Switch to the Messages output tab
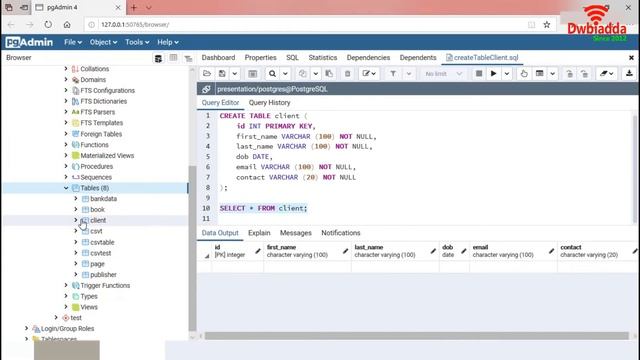Image resolution: width=640 pixels, height=360 pixels. 296,233
